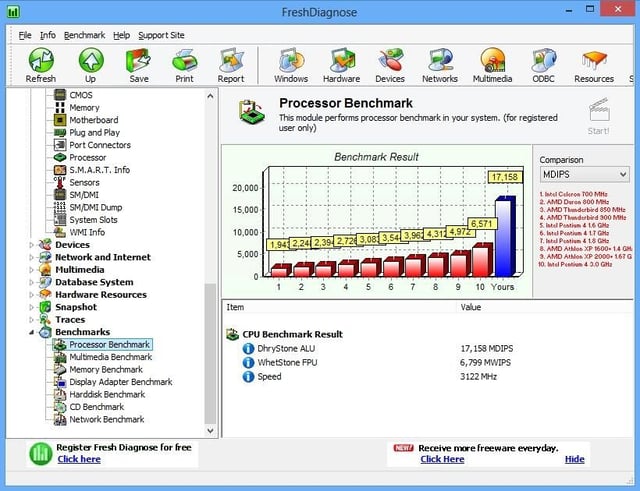Click the freeware 'Click Here' link
This screenshot has width=640, height=491.
[x=442, y=460]
